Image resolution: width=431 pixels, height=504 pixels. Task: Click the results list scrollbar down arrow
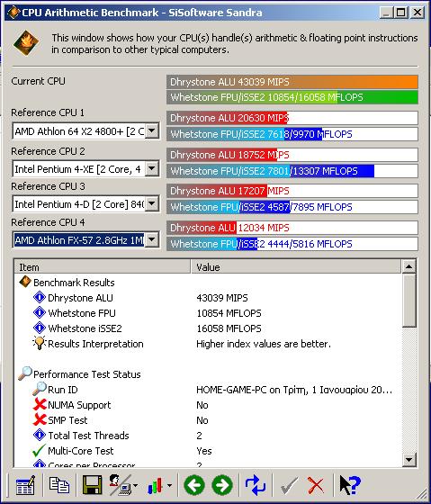[x=409, y=459]
